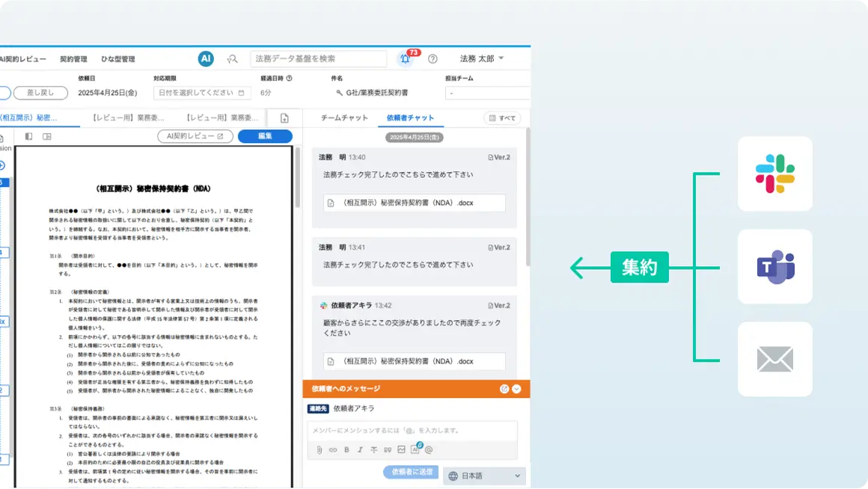This screenshot has height=489, width=868.
Task: Insert an image in the message editor
Action: click(401, 449)
